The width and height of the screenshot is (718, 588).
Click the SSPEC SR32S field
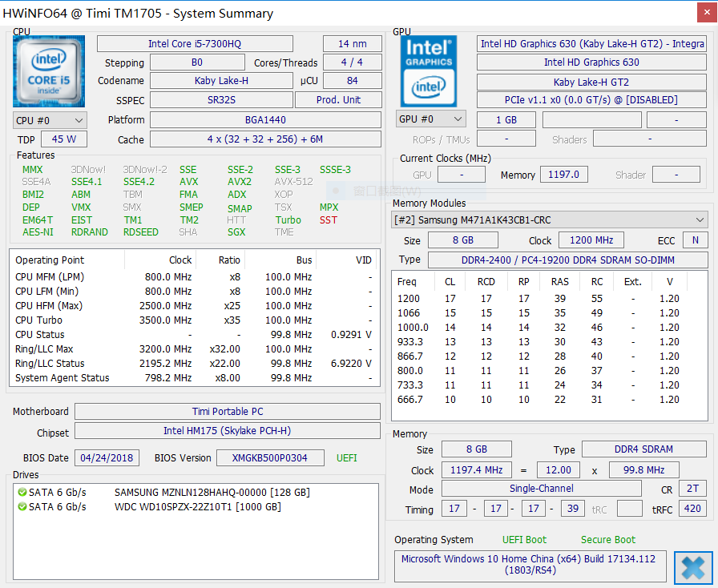click(x=220, y=100)
